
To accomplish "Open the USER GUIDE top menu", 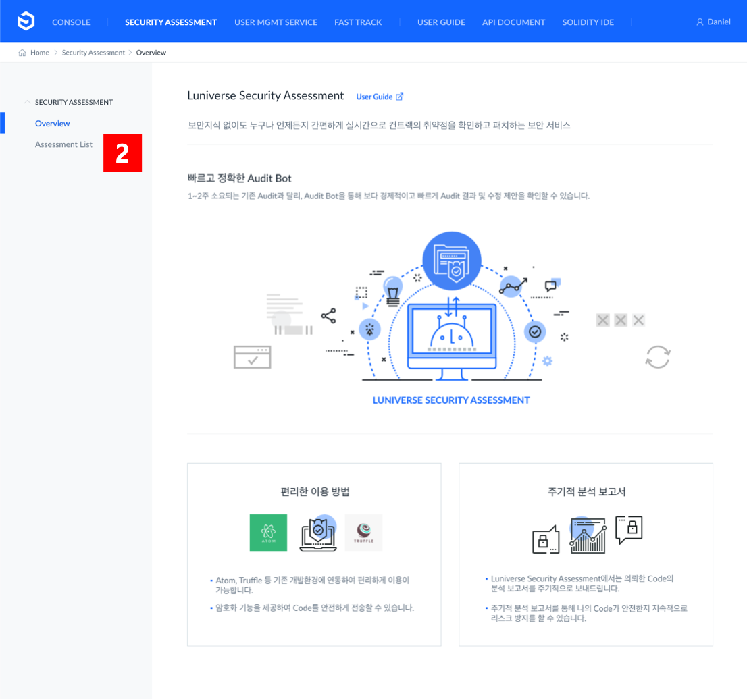I will [x=441, y=22].
